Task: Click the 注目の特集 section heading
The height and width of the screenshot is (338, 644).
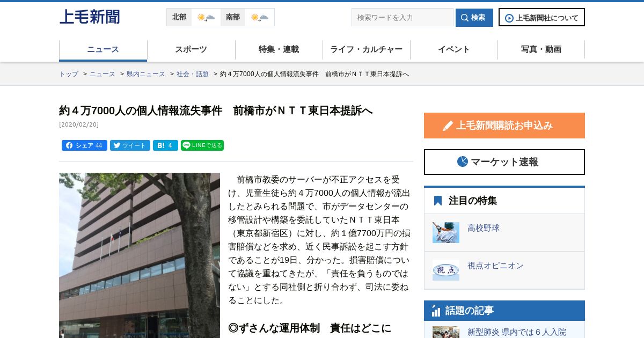Action: pos(473,201)
